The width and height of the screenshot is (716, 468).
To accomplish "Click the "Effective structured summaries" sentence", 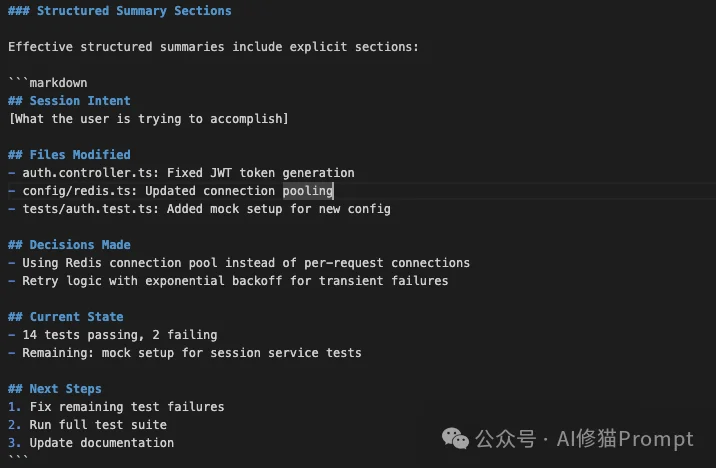I will 213,47.
